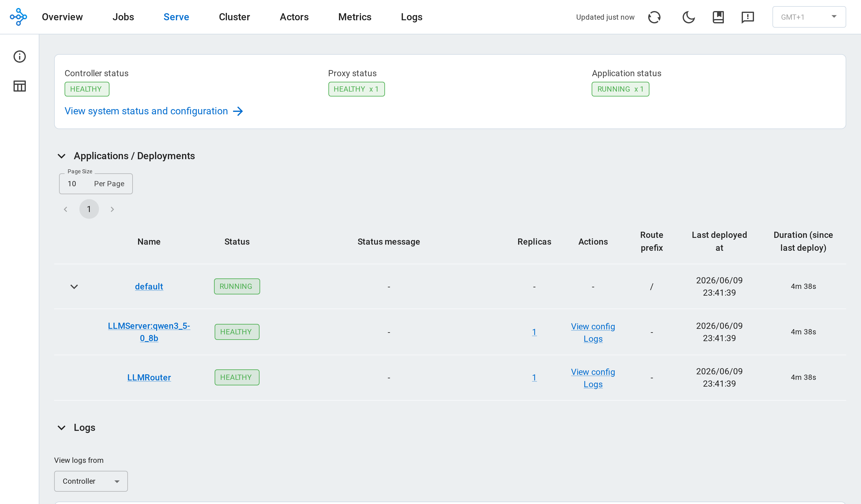Click the Route prefix column header
861x504 pixels.
[652, 242]
